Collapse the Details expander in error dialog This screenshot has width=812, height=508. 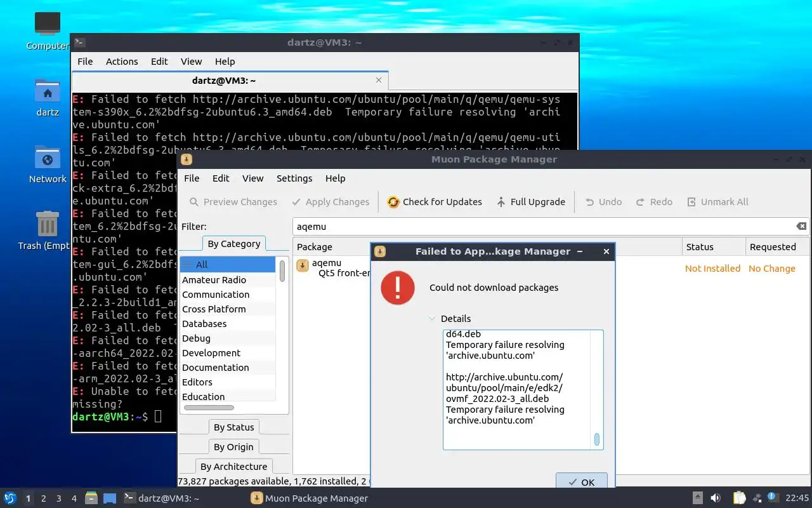point(450,319)
